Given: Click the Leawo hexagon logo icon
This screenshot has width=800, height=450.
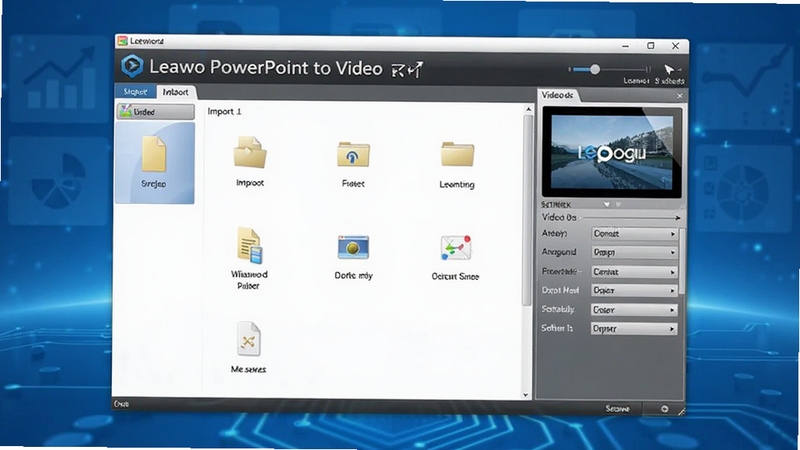Looking at the screenshot, I should point(132,66).
